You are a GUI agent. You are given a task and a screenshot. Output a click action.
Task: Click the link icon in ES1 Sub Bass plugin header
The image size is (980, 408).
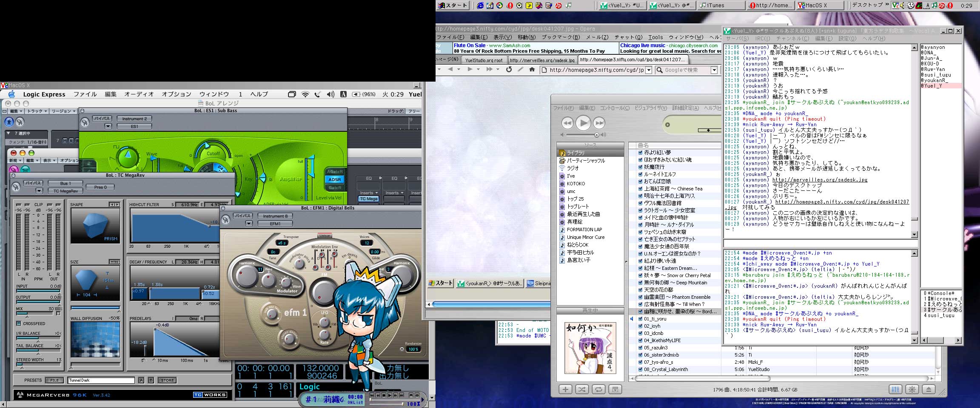[x=85, y=122]
